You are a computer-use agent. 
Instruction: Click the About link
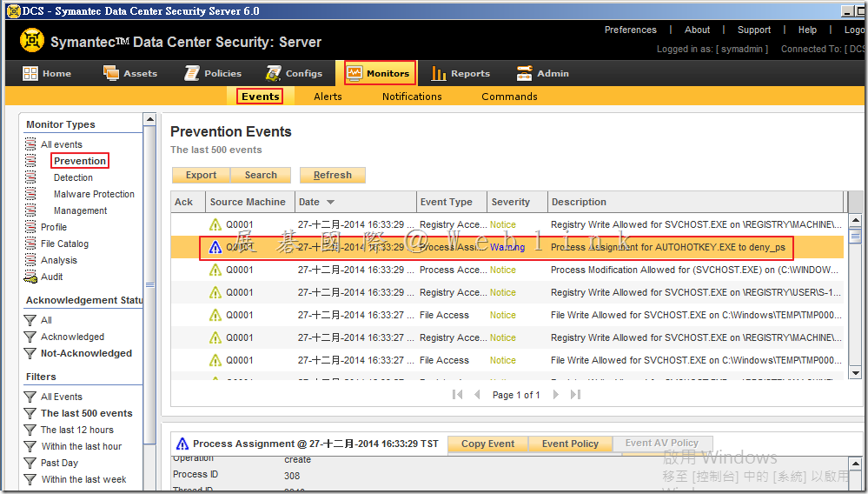coord(697,30)
